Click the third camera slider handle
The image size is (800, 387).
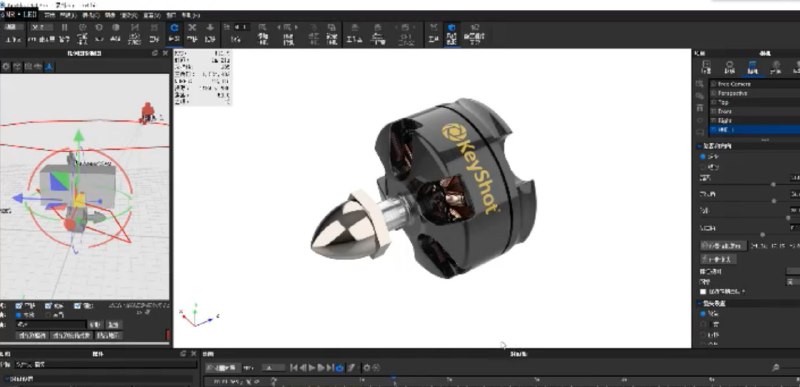(x=788, y=218)
